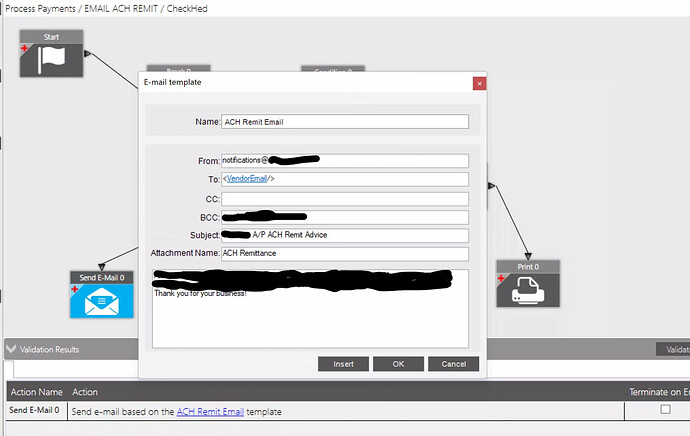Focus the From address field
690x436 pixels.
click(x=345, y=161)
